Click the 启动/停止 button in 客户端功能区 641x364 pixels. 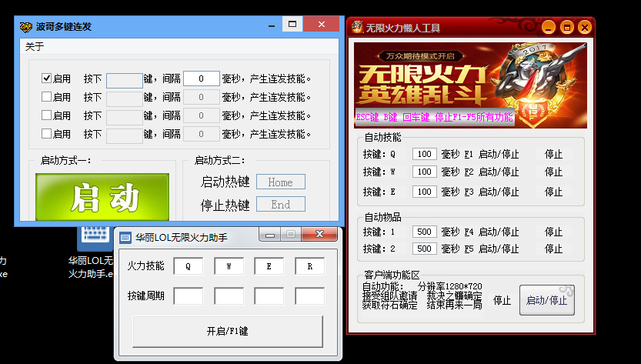click(546, 300)
